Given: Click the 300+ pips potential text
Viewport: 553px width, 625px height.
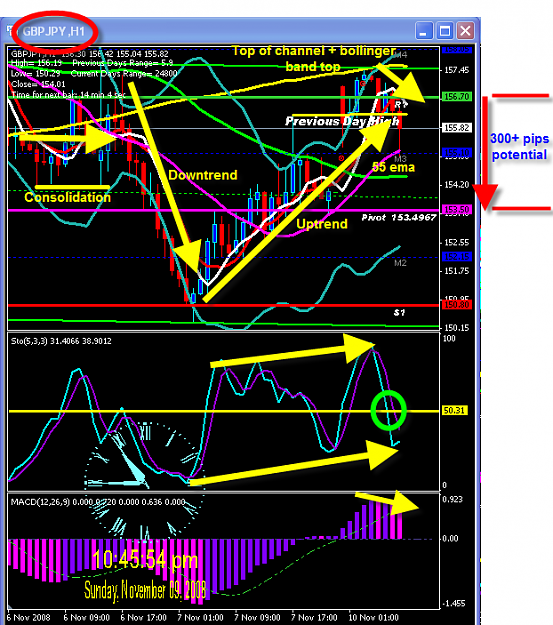Looking at the screenshot, I should pyautogui.click(x=520, y=147).
